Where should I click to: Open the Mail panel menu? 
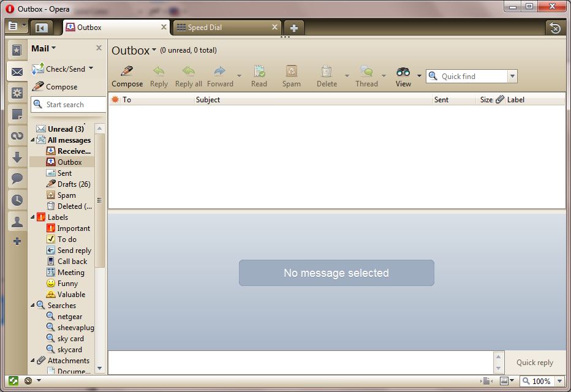43,48
